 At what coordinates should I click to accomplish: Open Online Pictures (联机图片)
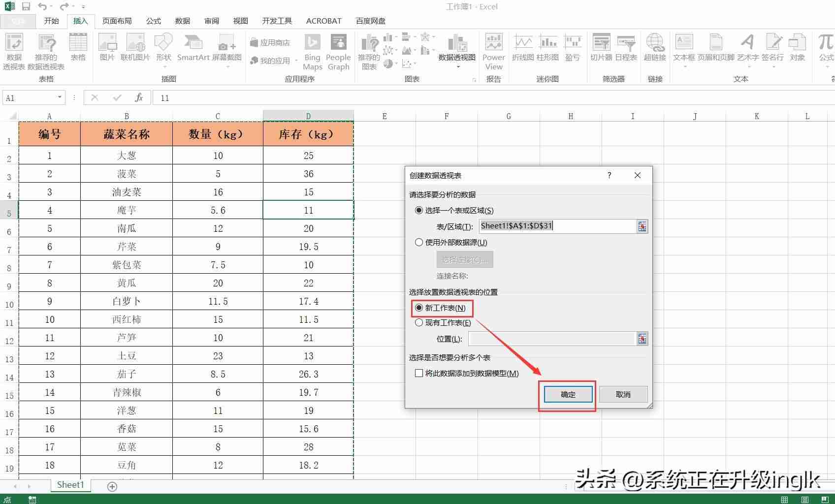coord(135,47)
